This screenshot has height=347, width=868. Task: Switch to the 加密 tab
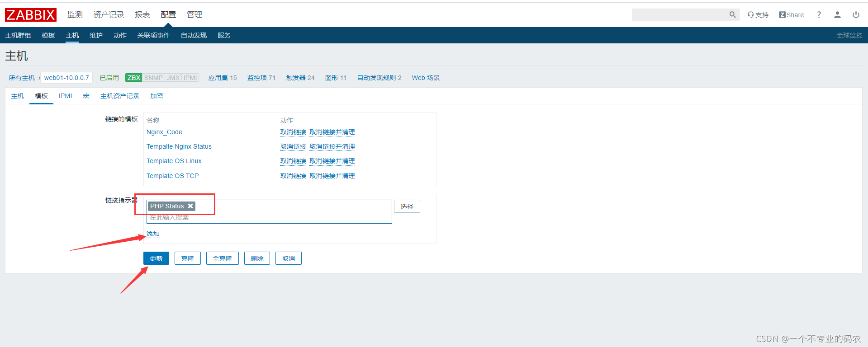coord(157,96)
